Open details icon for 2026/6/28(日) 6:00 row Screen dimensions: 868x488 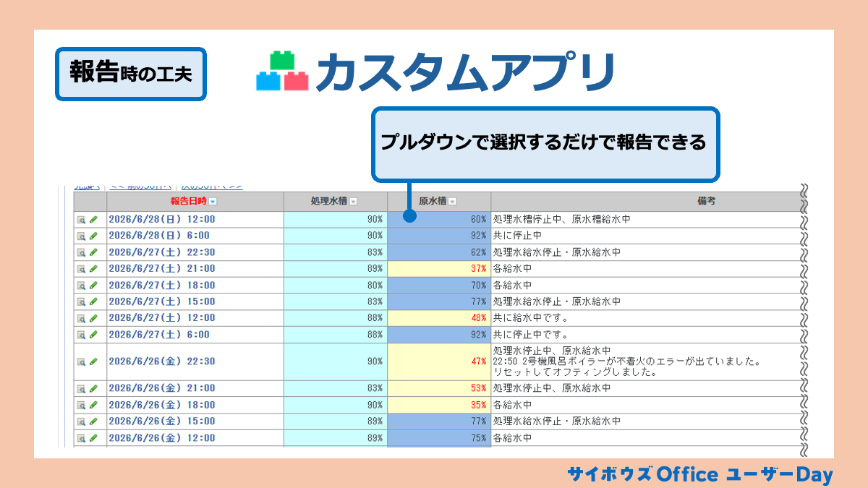pyautogui.click(x=82, y=236)
